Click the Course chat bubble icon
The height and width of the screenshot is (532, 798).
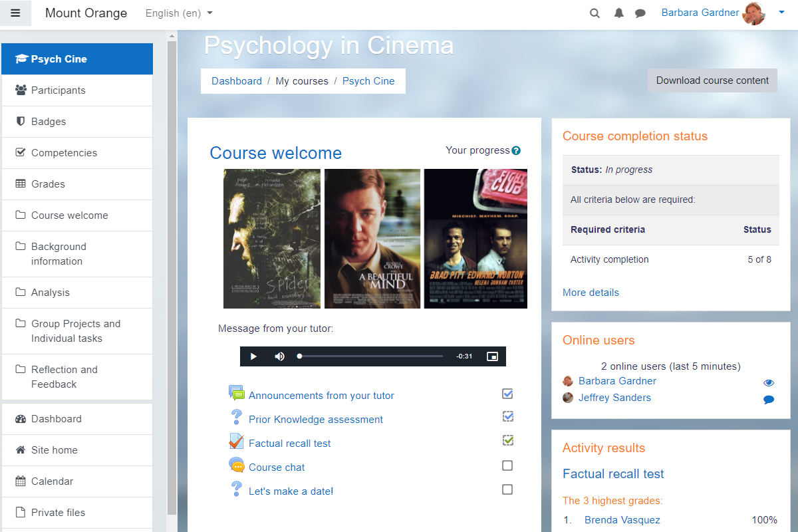(x=236, y=465)
